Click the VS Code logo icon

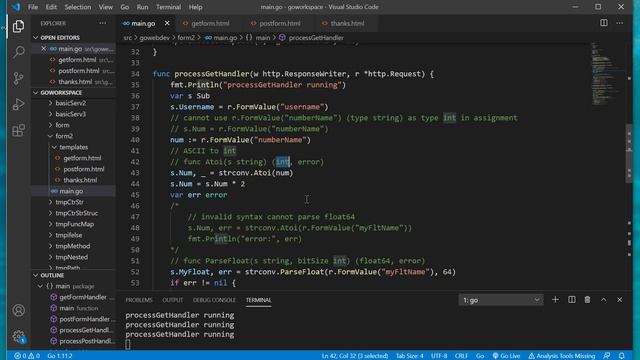16,7
